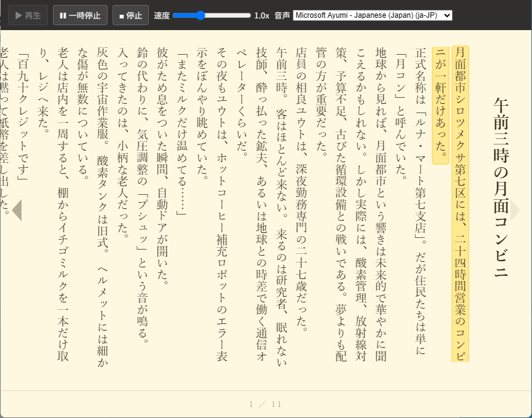Pause reading with the 一時停止 button
Screen dimensions: 532x418
[x=80, y=15]
